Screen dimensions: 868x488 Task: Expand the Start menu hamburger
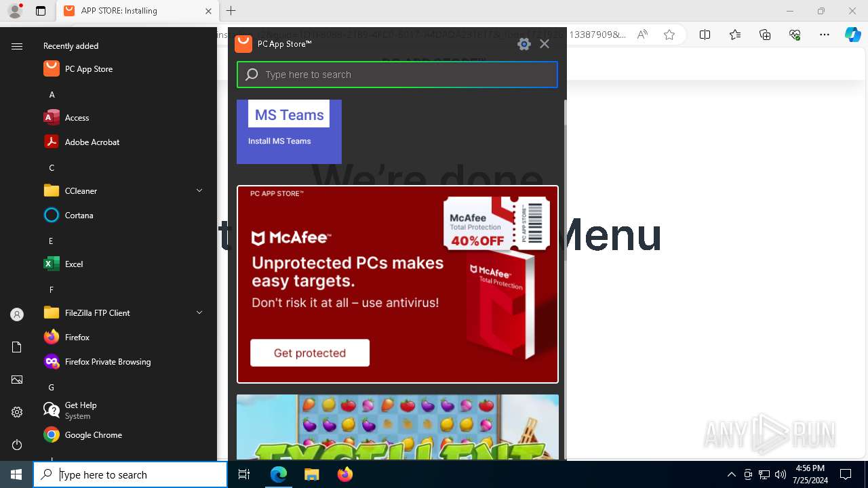17,46
